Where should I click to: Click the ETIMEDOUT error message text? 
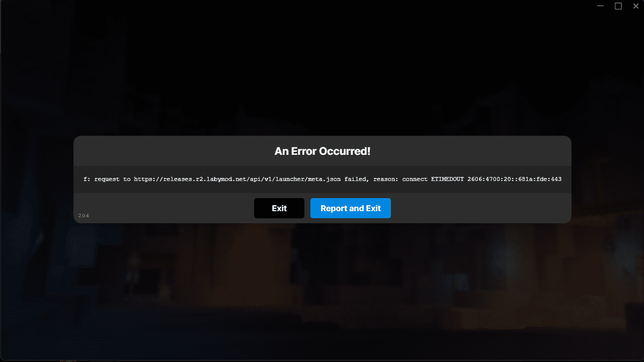tap(323, 179)
